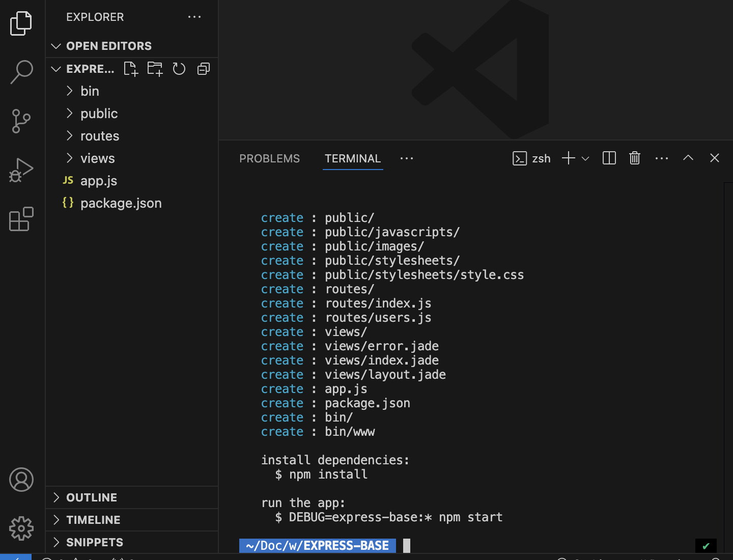Collapse the Open Editors section

[x=132, y=46]
